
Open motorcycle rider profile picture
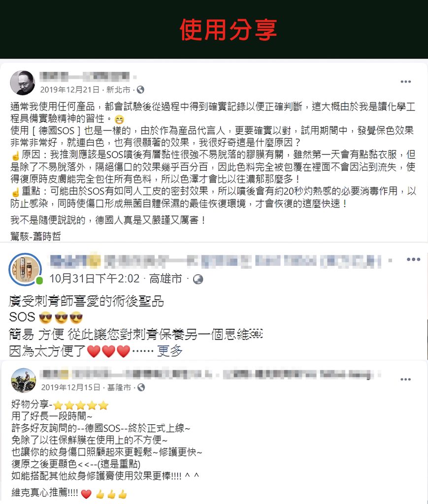pyautogui.click(x=24, y=380)
